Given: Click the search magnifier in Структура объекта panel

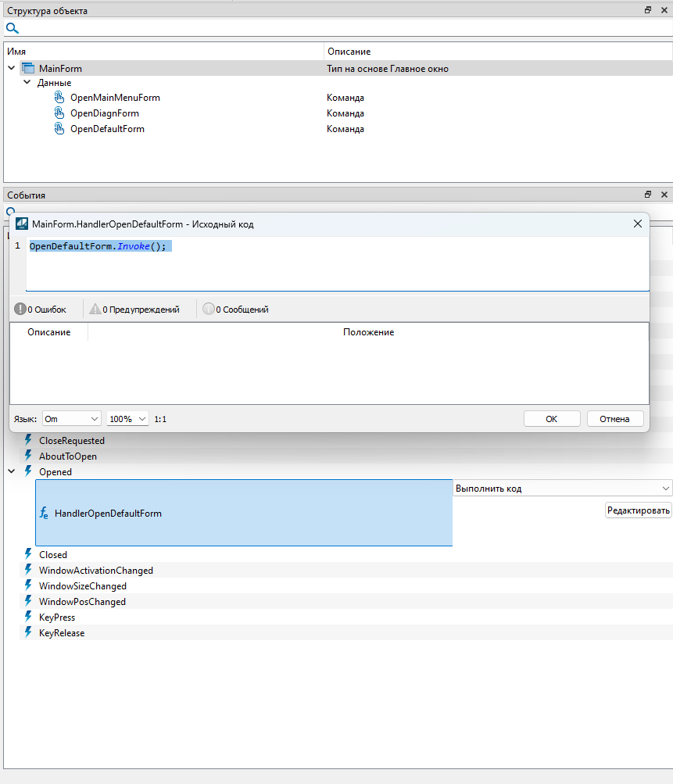Looking at the screenshot, I should point(13,28).
